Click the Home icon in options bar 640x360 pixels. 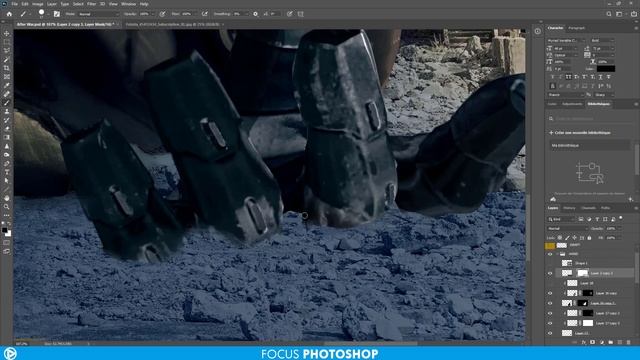click(9, 14)
